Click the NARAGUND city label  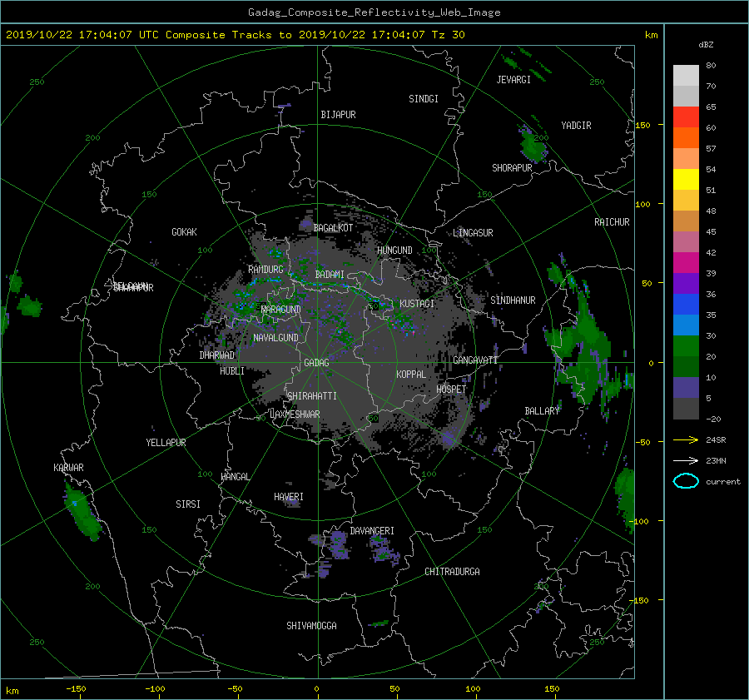(280, 309)
